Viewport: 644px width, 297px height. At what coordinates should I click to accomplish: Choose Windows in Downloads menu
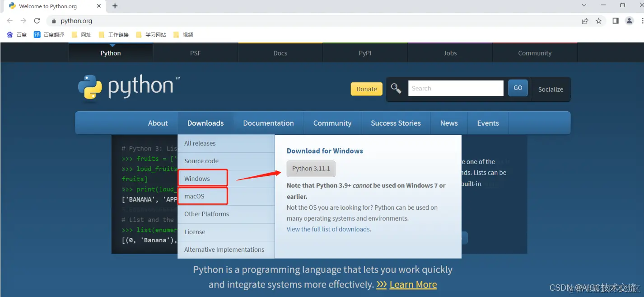[226, 179]
